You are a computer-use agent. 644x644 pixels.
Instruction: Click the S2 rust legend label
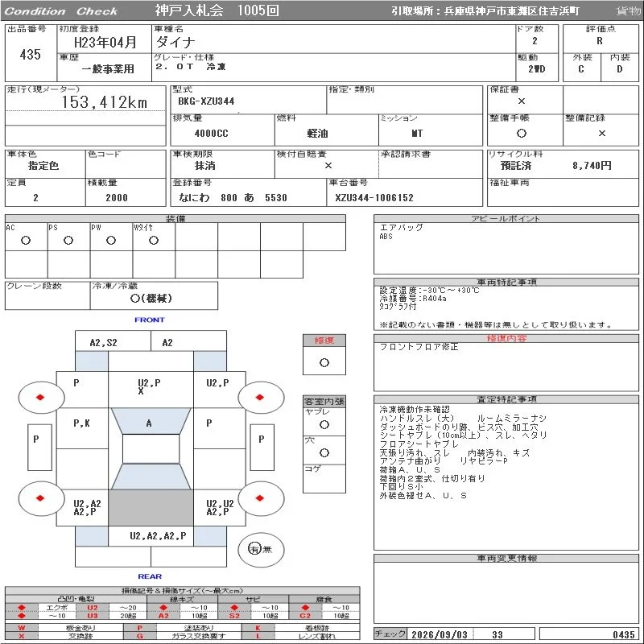coord(234,616)
